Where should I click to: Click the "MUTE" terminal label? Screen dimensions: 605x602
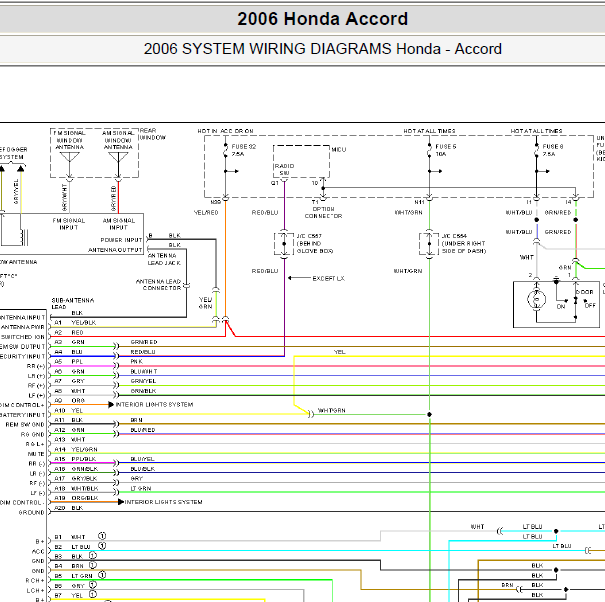point(36,454)
